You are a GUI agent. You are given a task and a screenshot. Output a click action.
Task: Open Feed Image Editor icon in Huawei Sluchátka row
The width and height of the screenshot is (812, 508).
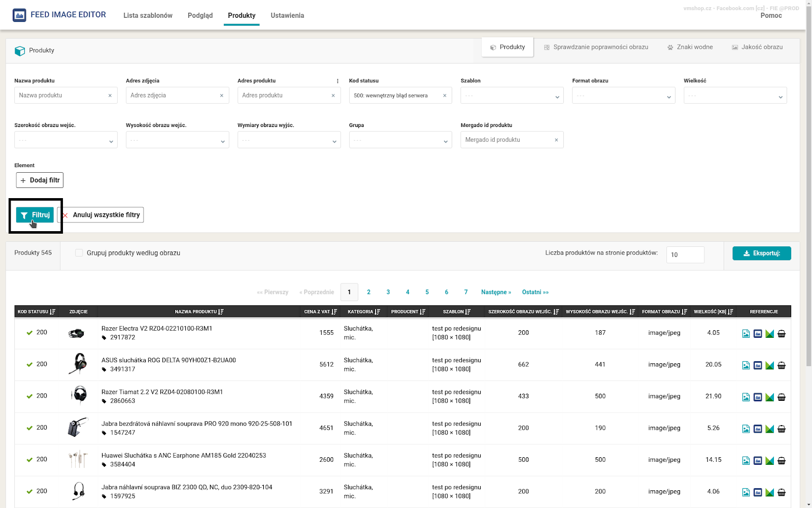(758, 461)
